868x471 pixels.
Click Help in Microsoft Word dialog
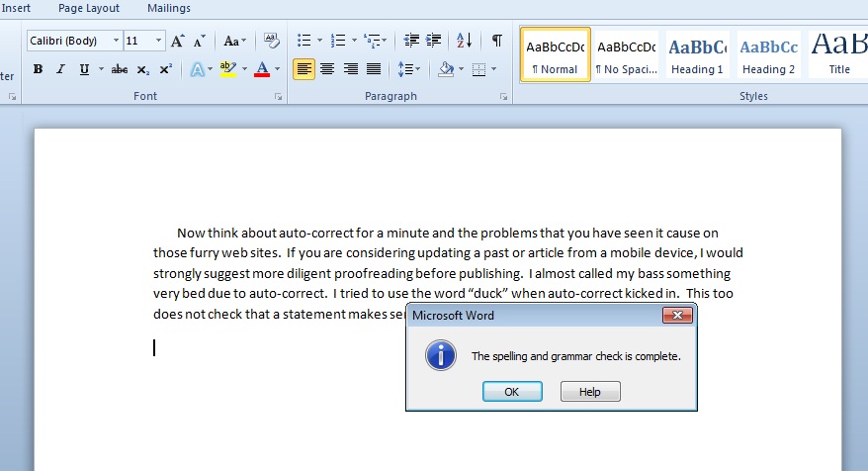point(590,392)
